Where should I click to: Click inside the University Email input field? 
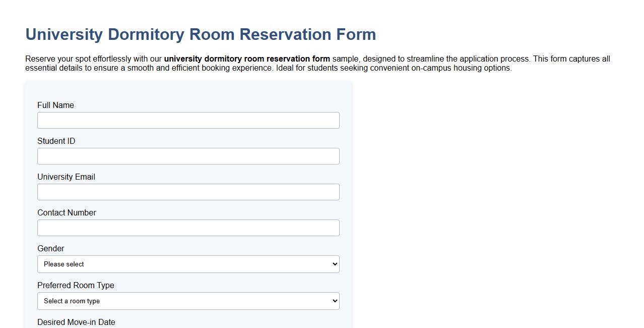188,192
